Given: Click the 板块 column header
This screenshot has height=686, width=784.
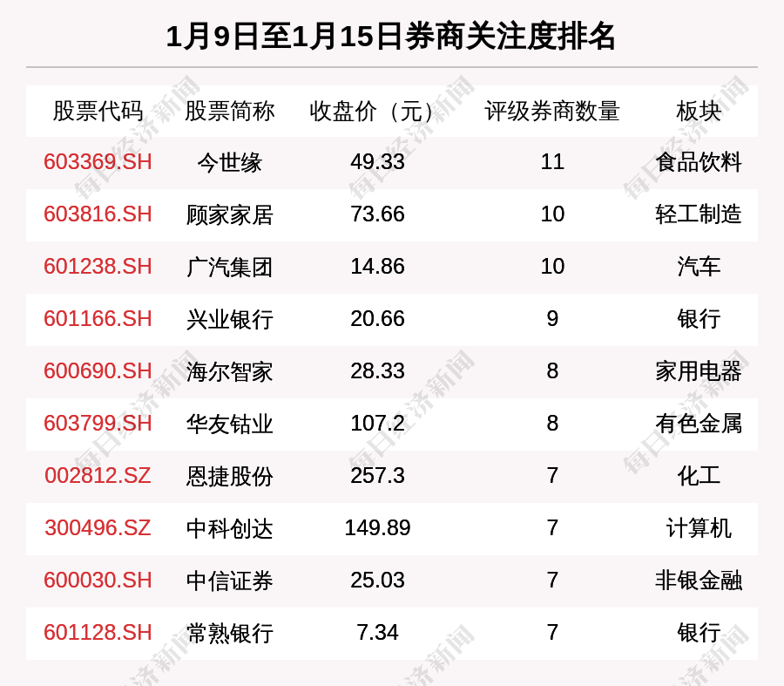Looking at the screenshot, I should pyautogui.click(x=699, y=111).
